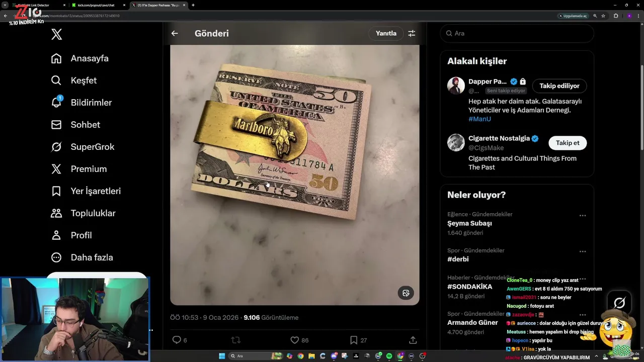Bookmark this page with the star
This screenshot has width=644, height=362.
pos(603,16)
